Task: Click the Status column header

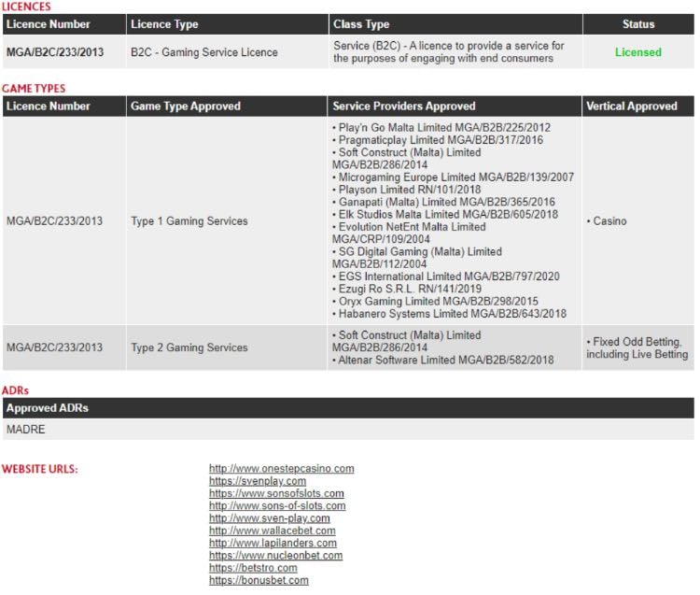Action: click(638, 24)
